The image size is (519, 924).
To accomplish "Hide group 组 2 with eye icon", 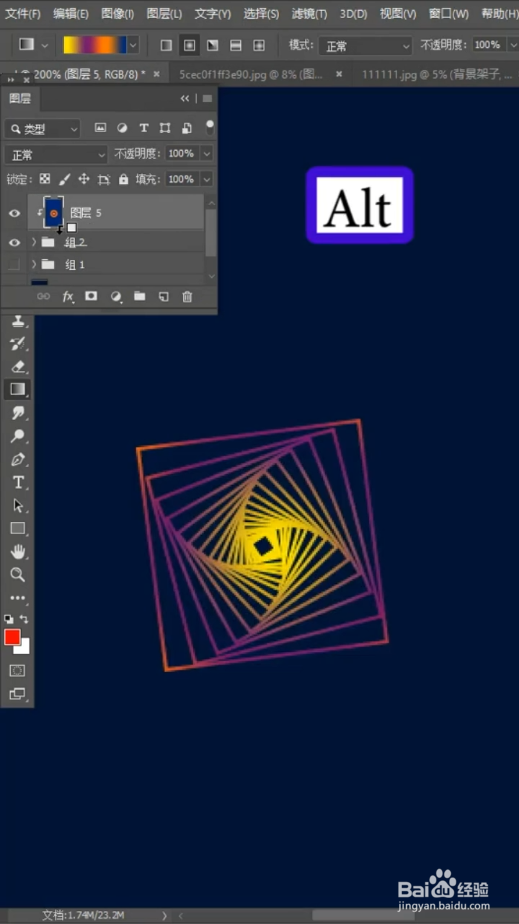I will click(14, 242).
